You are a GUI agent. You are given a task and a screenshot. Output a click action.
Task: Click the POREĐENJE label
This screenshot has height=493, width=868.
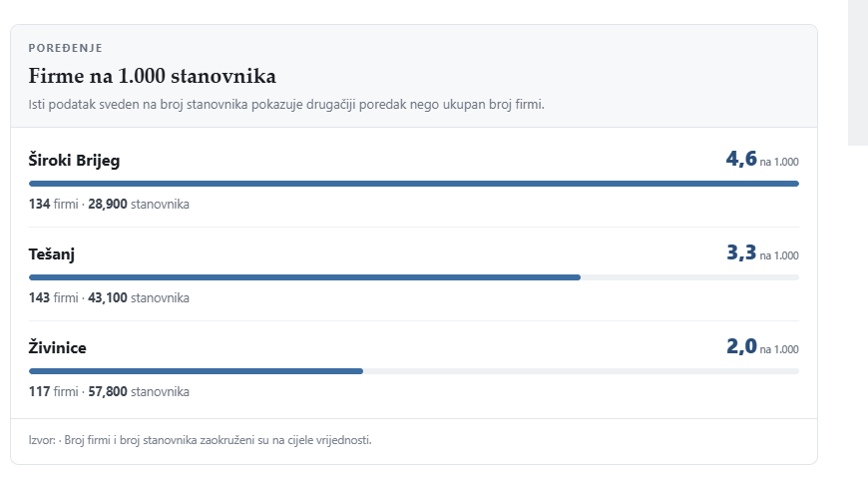[65, 48]
